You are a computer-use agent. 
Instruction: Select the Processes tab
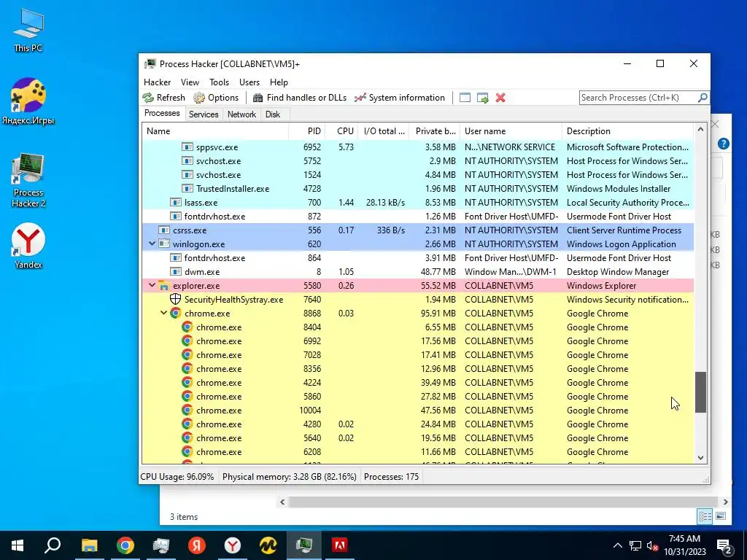(x=162, y=113)
